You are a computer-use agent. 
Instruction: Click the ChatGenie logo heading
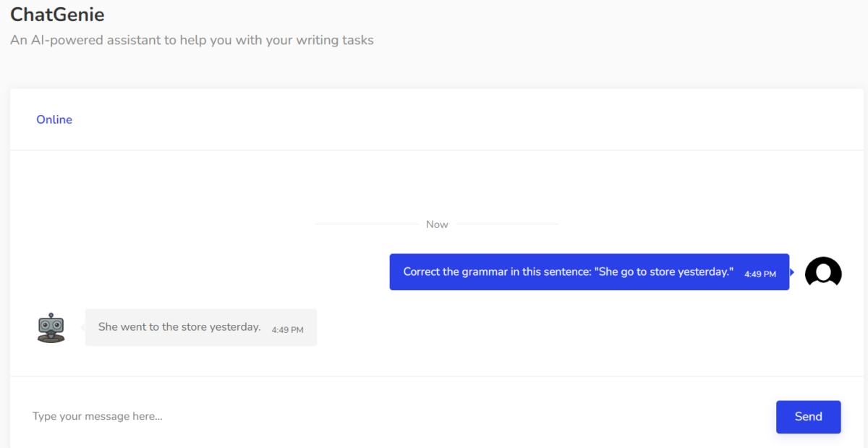coord(57,14)
